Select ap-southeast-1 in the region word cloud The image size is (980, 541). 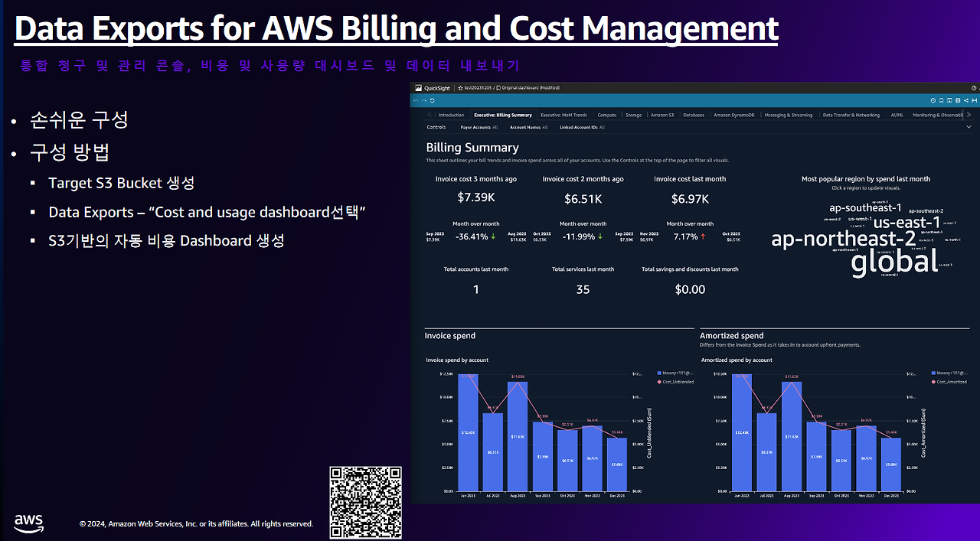click(x=865, y=207)
